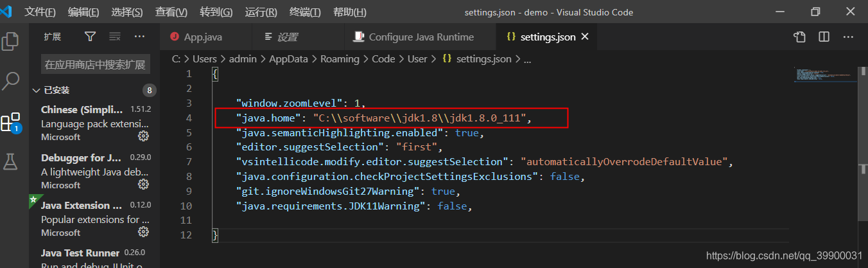Click Code in the breadcrumb path
This screenshot has width=868, height=268.
(383, 58)
